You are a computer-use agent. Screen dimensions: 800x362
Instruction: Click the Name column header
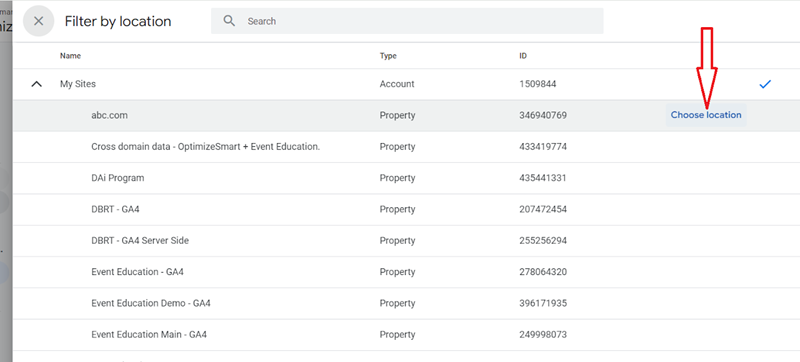pyautogui.click(x=70, y=56)
